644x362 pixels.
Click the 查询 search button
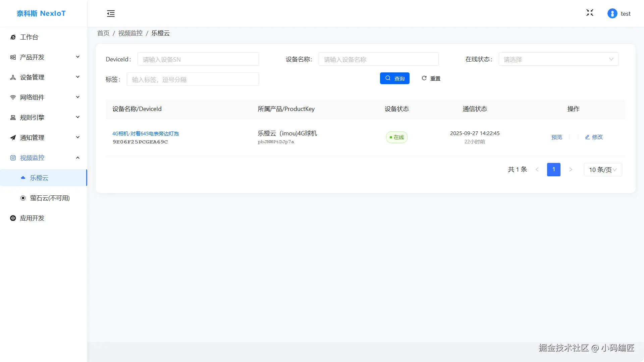[x=394, y=78]
